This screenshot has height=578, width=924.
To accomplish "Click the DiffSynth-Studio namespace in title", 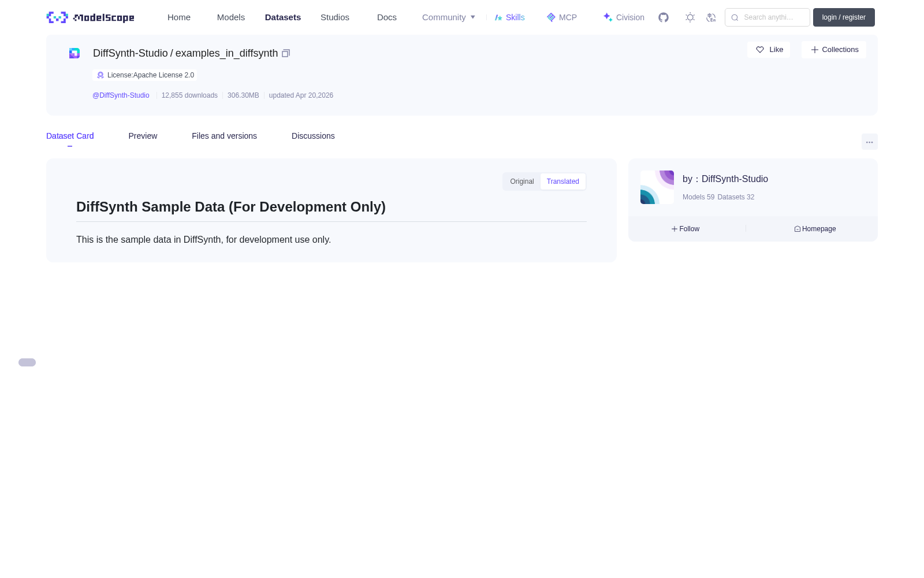I will tap(131, 53).
